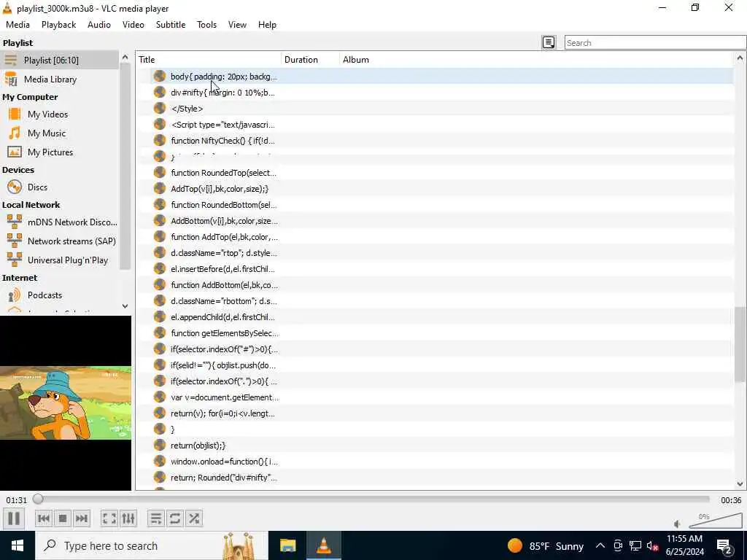Viewport: 747px width, 560px height.
Task: Open the View menu
Action: tap(237, 25)
